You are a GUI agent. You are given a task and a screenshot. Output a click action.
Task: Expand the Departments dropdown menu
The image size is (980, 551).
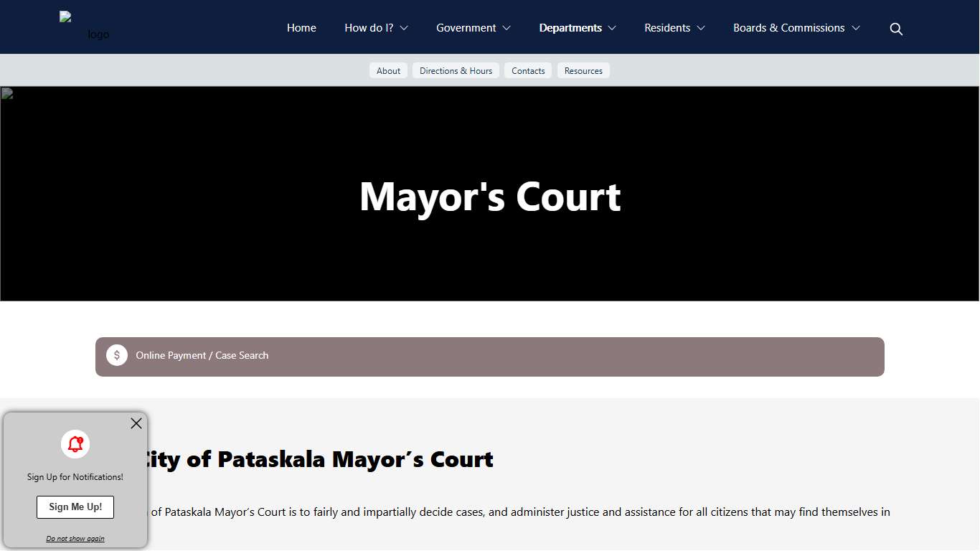578,27
